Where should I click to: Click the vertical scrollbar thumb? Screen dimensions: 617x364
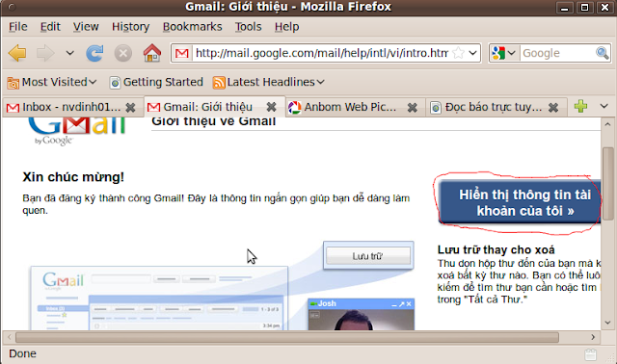pyautogui.click(x=608, y=184)
